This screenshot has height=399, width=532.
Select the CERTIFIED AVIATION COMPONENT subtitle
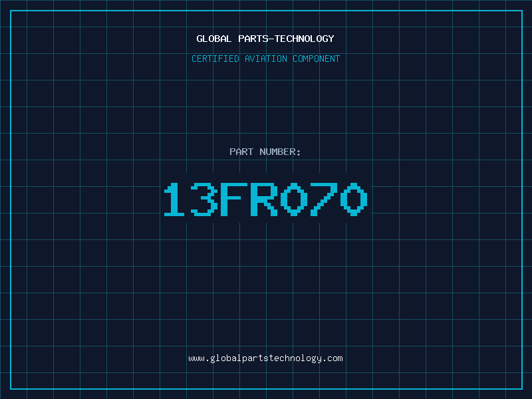[x=265, y=59]
